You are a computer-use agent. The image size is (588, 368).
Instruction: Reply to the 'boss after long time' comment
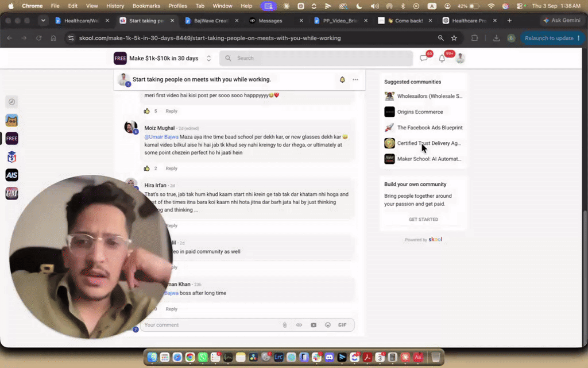[171, 309]
